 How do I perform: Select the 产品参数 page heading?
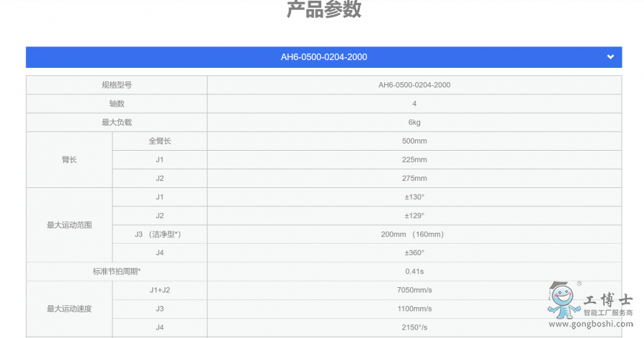coord(323,10)
